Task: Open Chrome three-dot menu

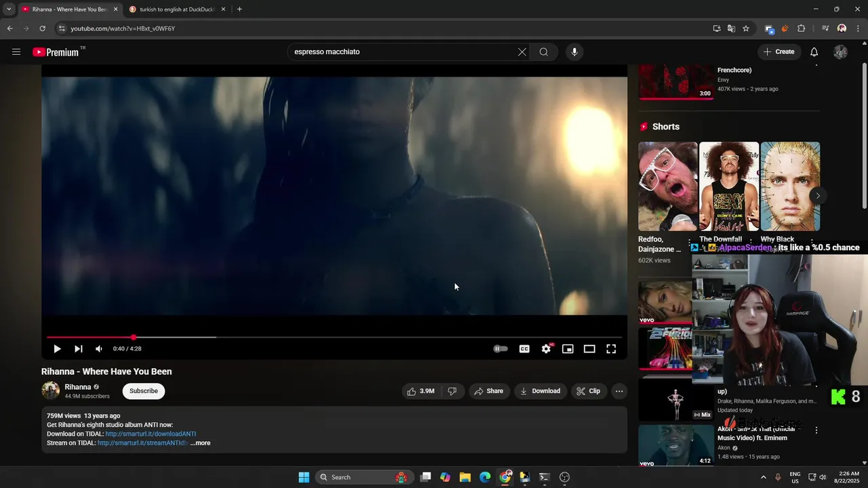Action: 859,28
